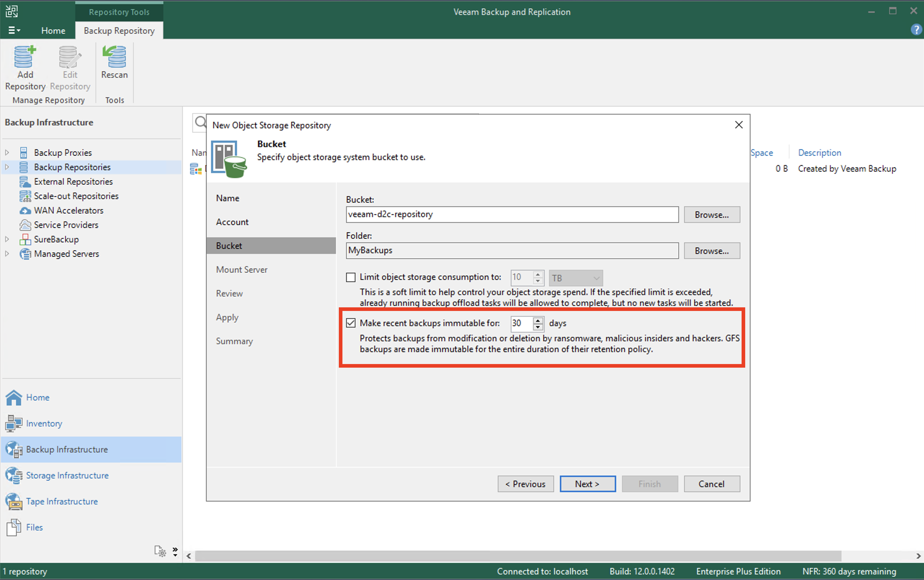Decrease storage limit stepper down arrow
The height and width of the screenshot is (580, 924).
pos(538,281)
